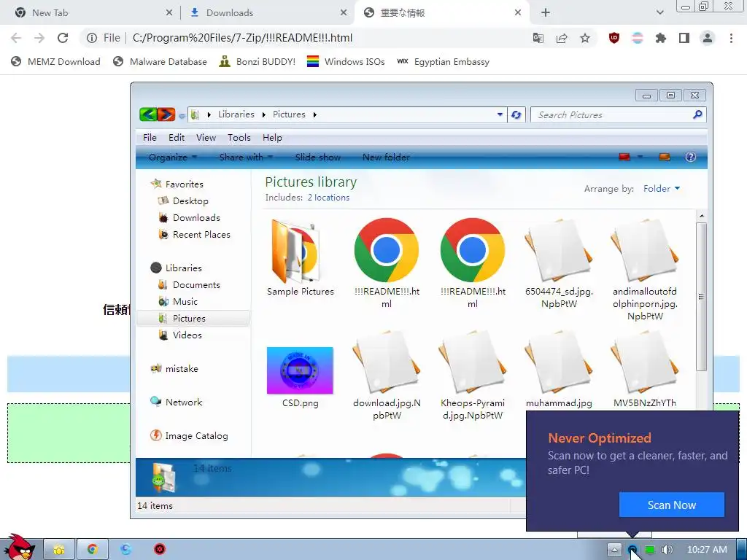Open the Arrange by Folder dropdown
This screenshot has height=560, width=747.
coord(662,189)
